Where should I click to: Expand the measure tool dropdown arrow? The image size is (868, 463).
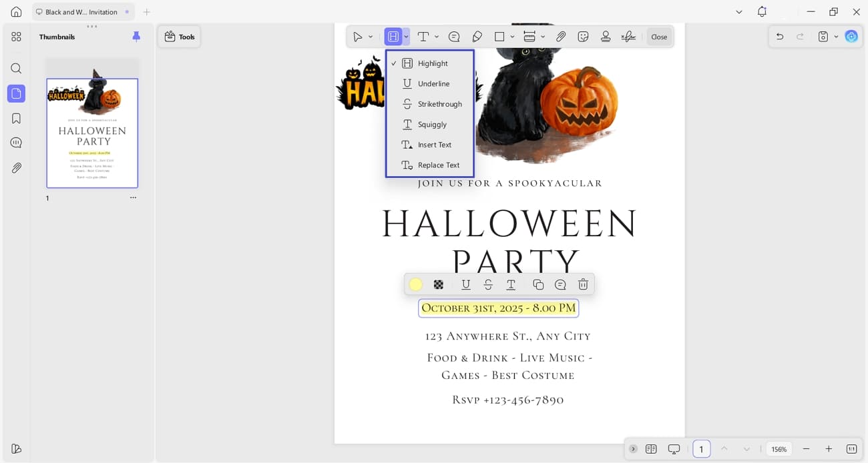point(543,37)
